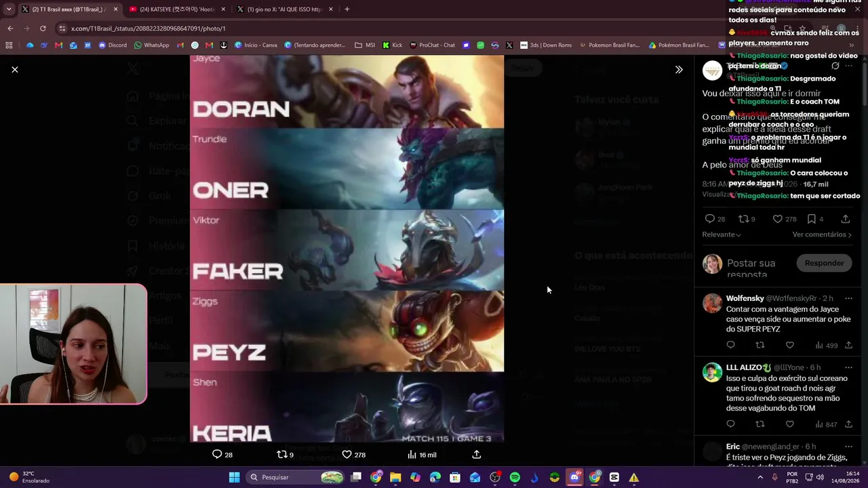The width and height of the screenshot is (868, 488).
Task: Click the browser address bar URL
Action: coord(148,28)
